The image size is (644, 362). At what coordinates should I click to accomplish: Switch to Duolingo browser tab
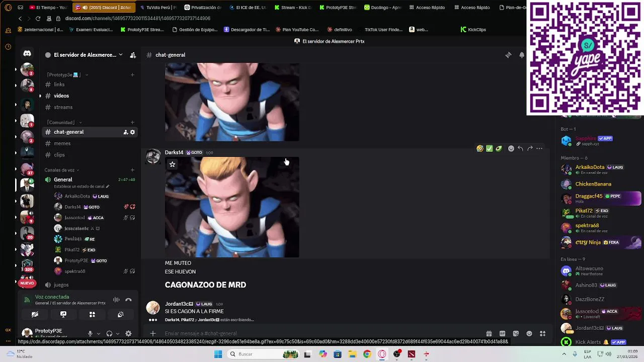[x=383, y=8]
